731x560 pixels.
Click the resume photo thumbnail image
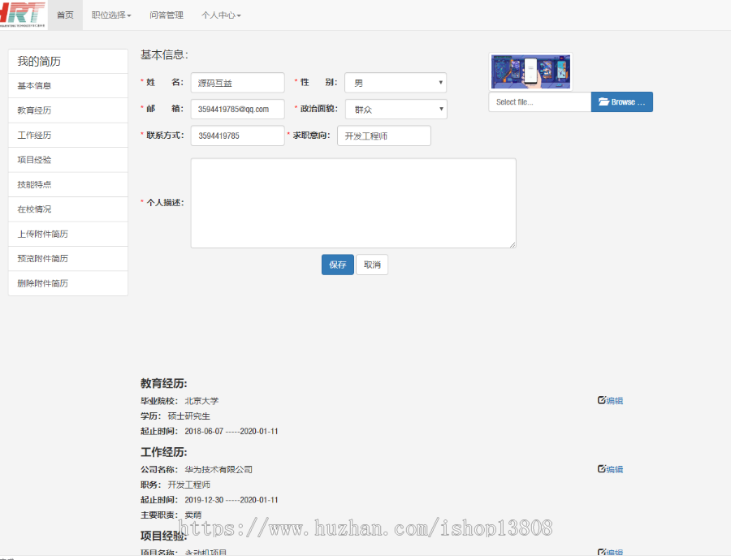click(530, 71)
